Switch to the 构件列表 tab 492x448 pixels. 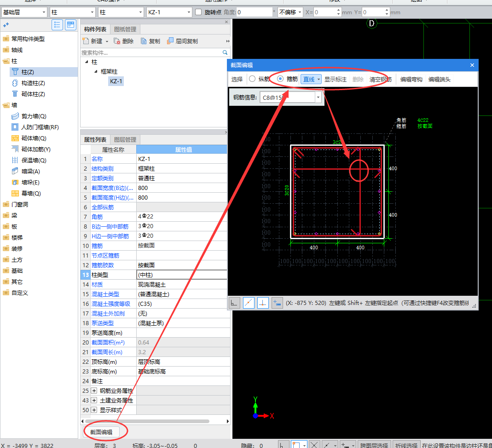[95, 29]
